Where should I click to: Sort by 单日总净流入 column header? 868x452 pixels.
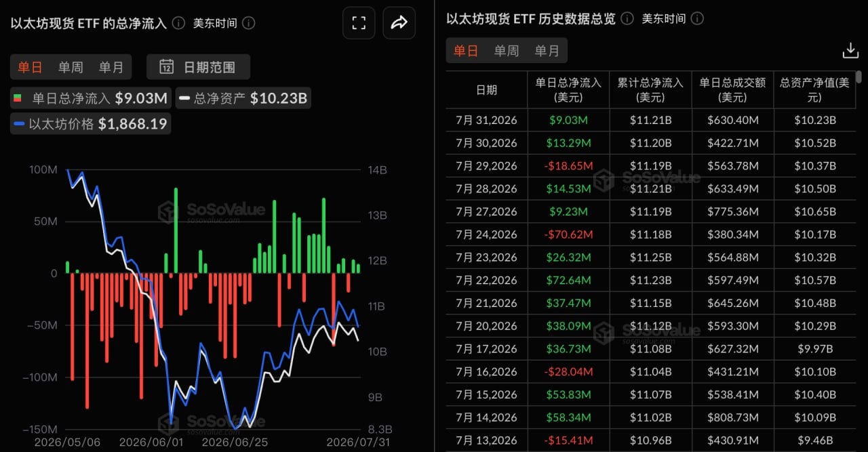[568, 89]
